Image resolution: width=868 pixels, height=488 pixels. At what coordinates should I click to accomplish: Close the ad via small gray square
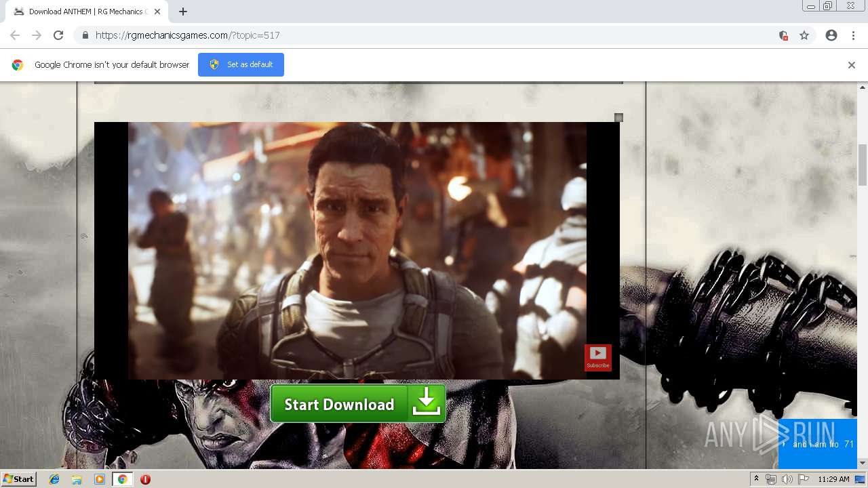pos(618,117)
